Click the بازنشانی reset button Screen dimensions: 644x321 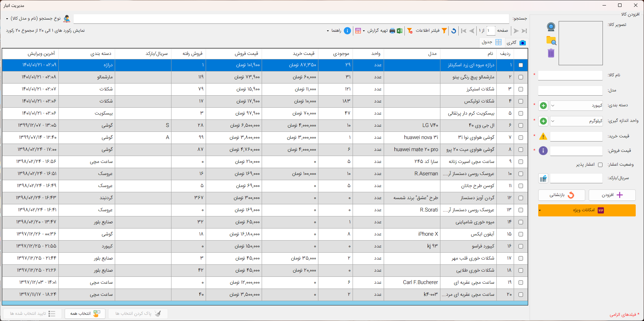pos(562,195)
